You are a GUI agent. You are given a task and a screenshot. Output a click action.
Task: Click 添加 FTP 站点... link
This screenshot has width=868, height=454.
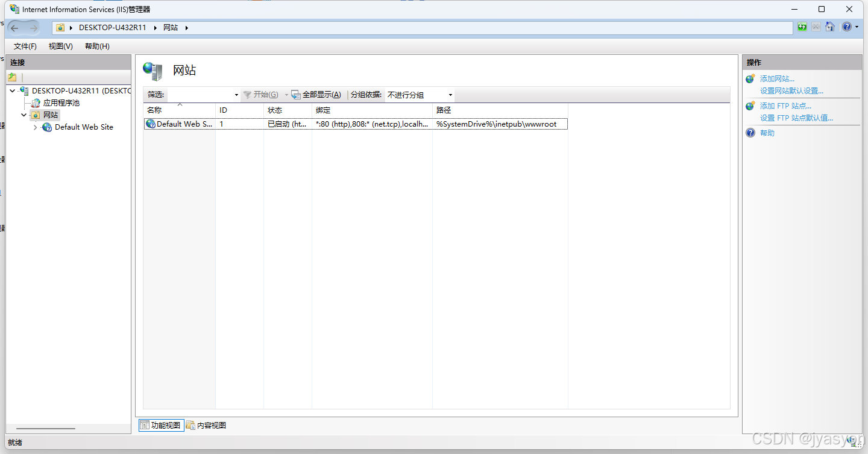[x=785, y=106]
